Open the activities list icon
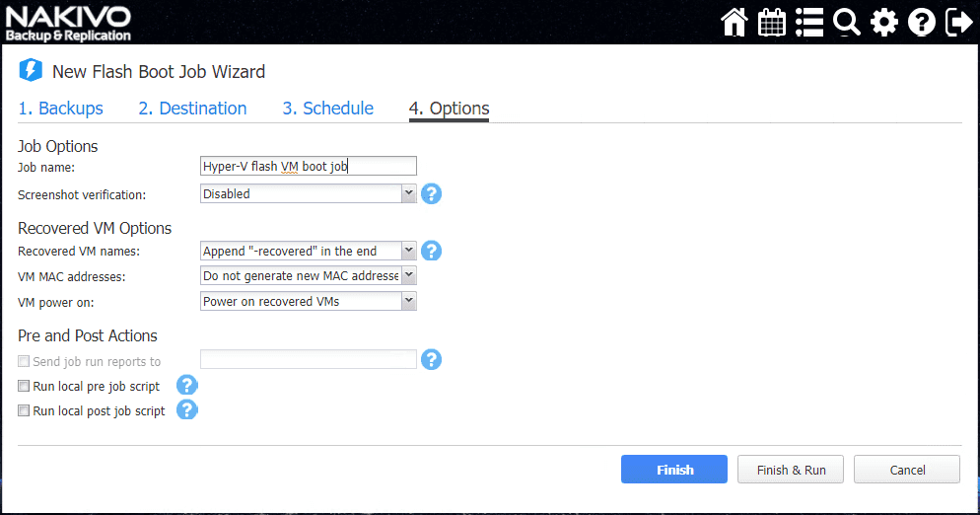 click(x=809, y=22)
